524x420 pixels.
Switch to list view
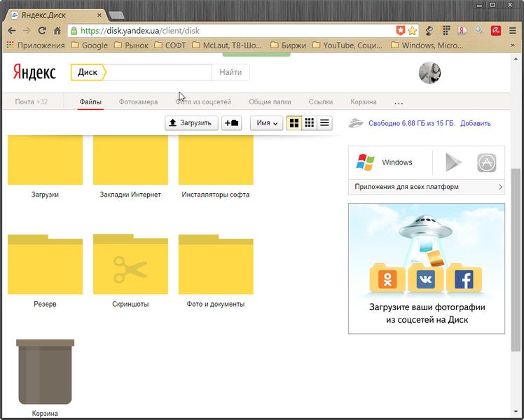click(324, 123)
